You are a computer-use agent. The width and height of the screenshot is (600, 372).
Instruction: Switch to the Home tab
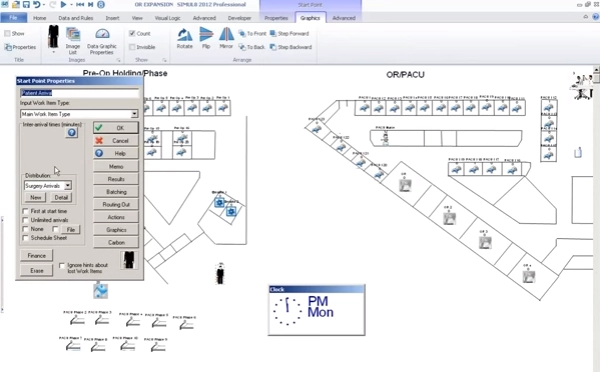click(x=39, y=18)
